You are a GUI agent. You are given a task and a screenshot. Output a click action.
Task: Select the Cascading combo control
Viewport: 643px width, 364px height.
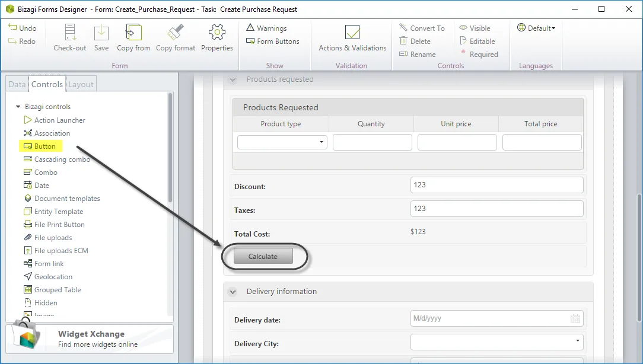(x=57, y=159)
